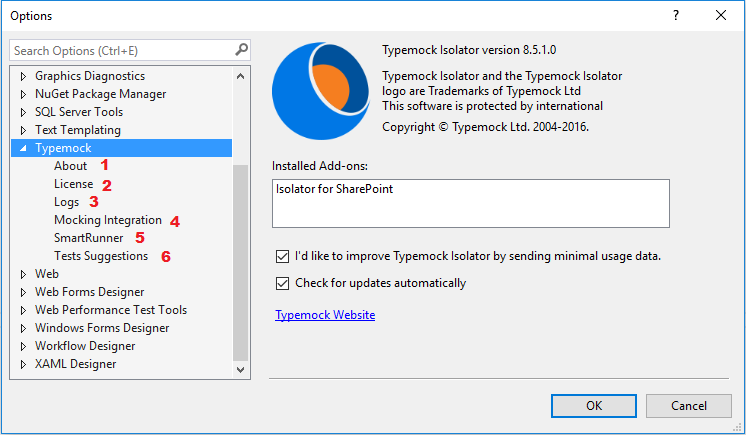Collapse the Typemock tree node
This screenshot has width=746, height=435.
(x=23, y=148)
